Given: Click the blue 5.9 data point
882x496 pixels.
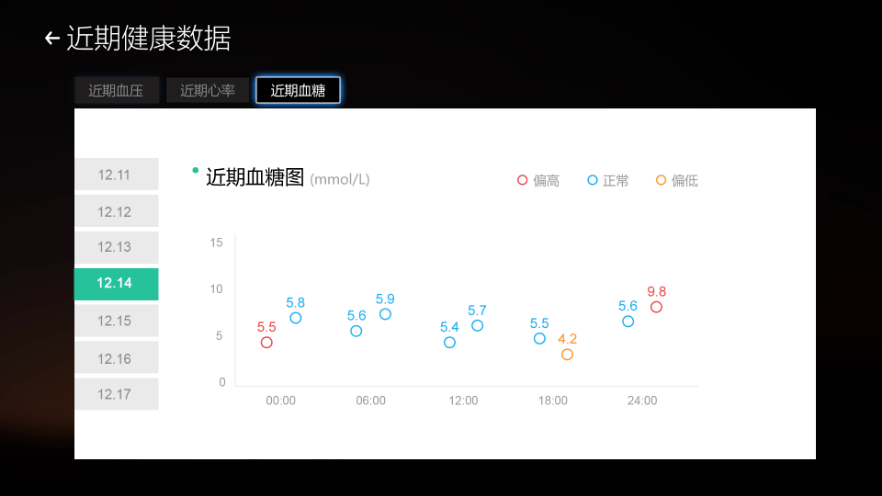Looking at the screenshot, I should pyautogui.click(x=385, y=314).
